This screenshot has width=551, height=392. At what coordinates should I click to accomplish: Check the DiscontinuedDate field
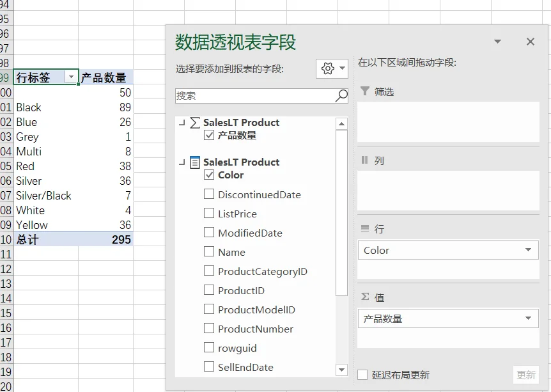pyautogui.click(x=209, y=194)
